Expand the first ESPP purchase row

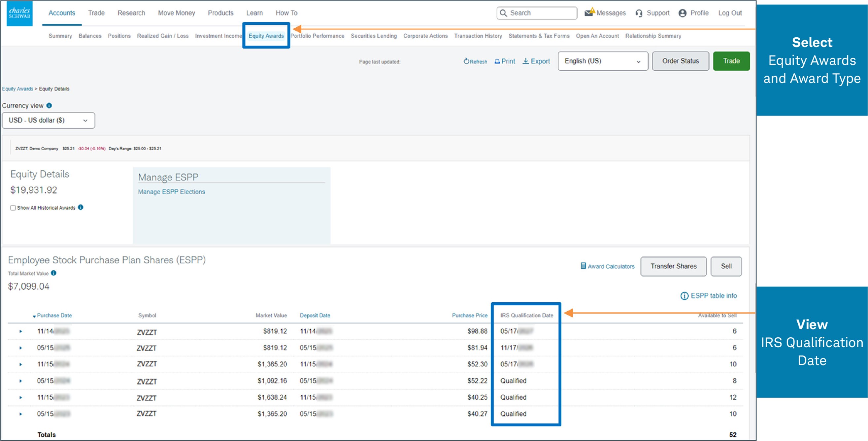coord(21,331)
